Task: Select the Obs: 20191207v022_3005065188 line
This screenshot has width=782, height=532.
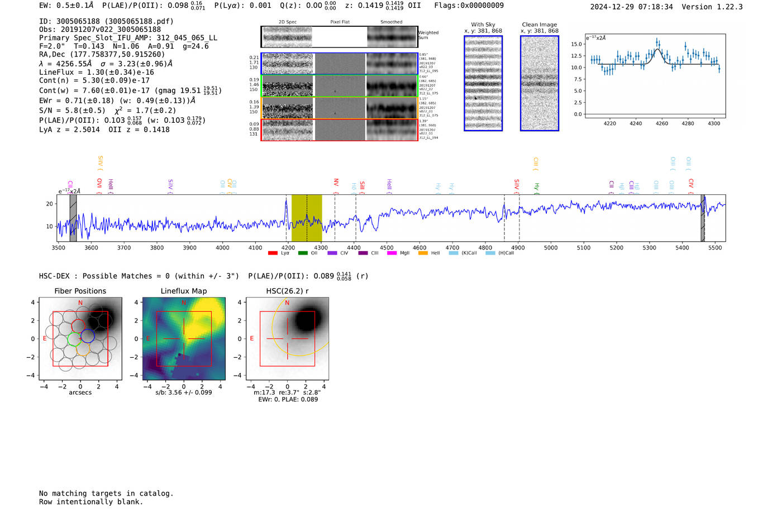Action: (x=100, y=30)
